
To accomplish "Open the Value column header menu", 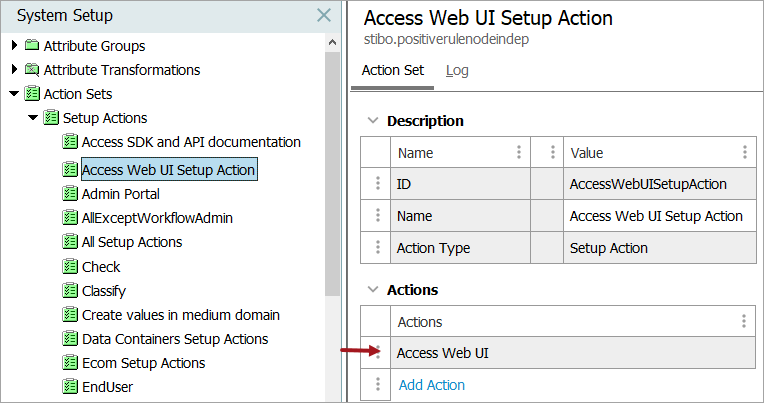I will click(745, 153).
